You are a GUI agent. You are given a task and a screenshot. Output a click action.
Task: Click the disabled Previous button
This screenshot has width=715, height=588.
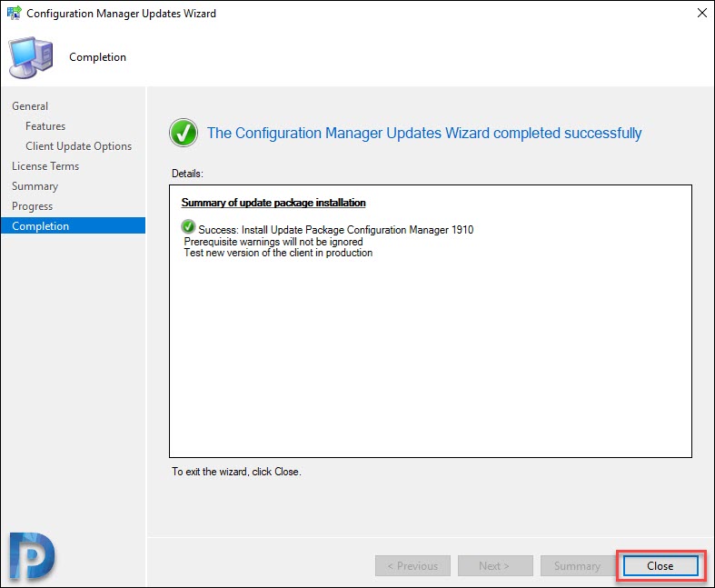pos(412,565)
